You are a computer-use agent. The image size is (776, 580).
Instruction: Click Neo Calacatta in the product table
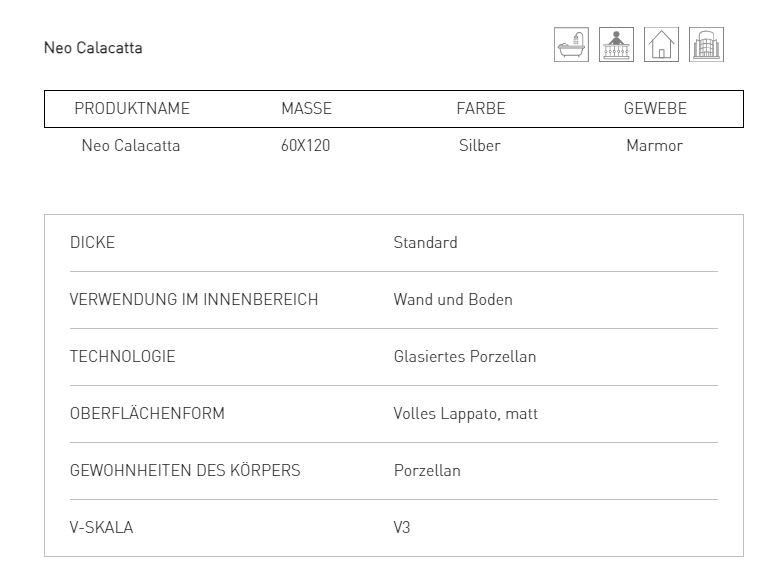pyautogui.click(x=131, y=145)
